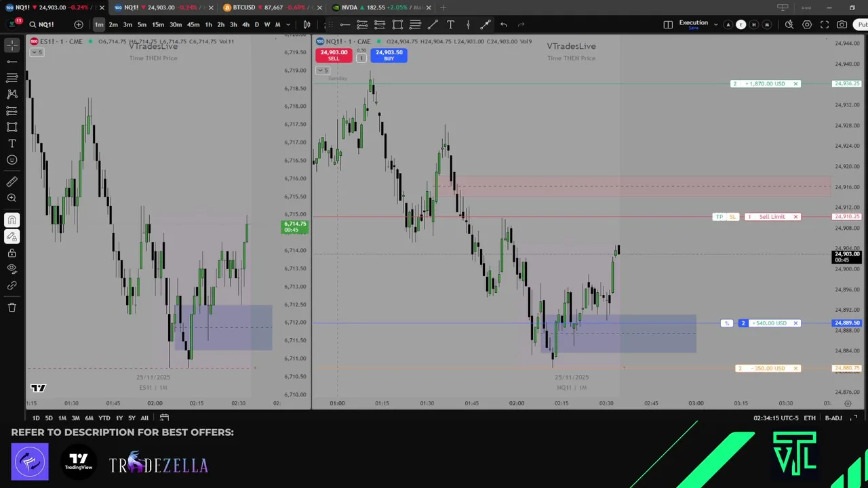Toggle lock all drawings
The image size is (868, 488).
tap(12, 253)
